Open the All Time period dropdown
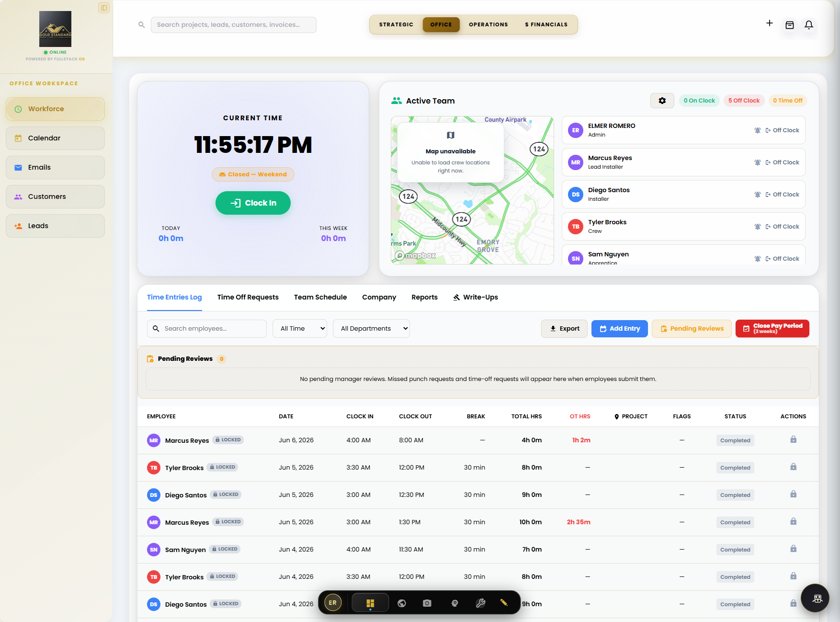This screenshot has width=840, height=622. click(x=300, y=328)
